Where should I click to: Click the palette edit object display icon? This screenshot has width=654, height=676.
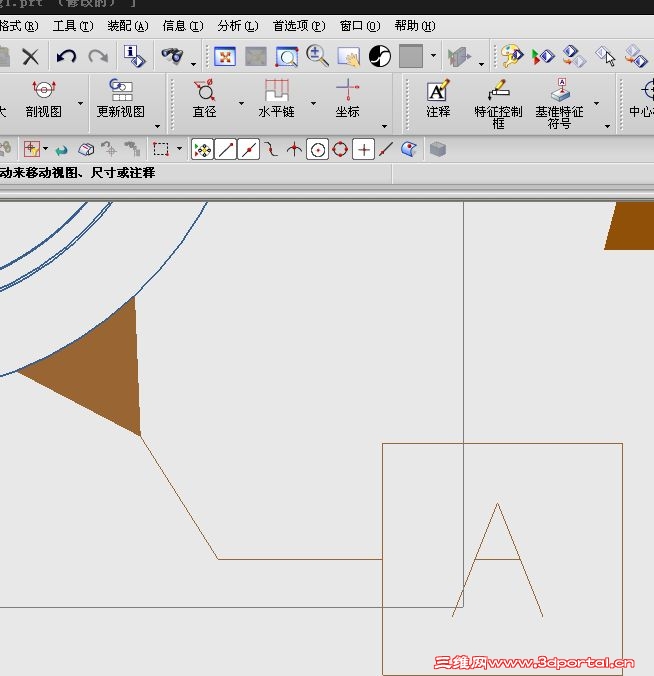(512, 56)
